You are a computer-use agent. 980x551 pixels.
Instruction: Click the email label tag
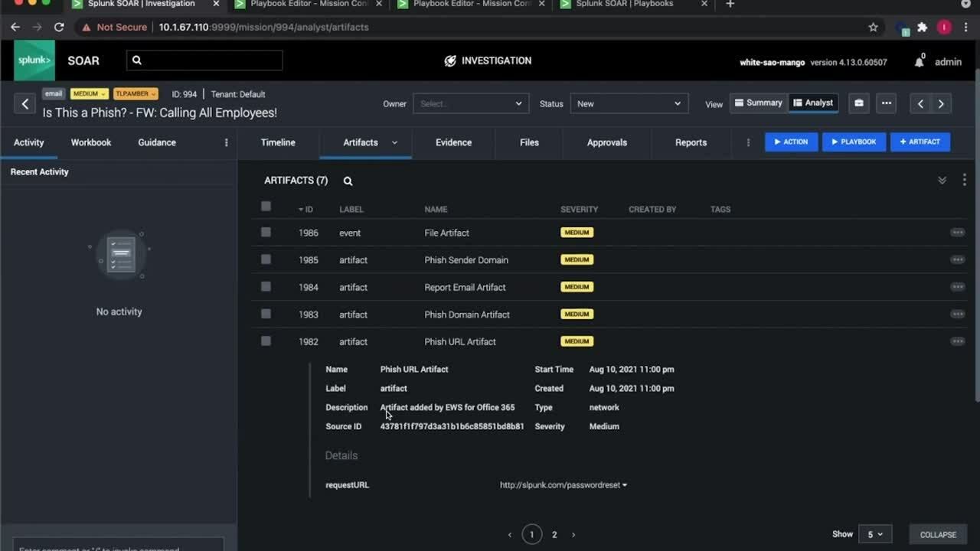coord(54,94)
